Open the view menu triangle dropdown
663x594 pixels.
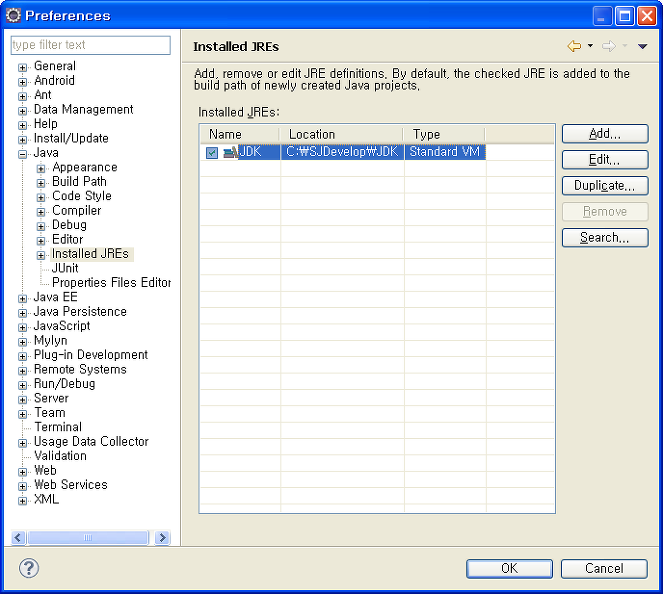coord(642,46)
